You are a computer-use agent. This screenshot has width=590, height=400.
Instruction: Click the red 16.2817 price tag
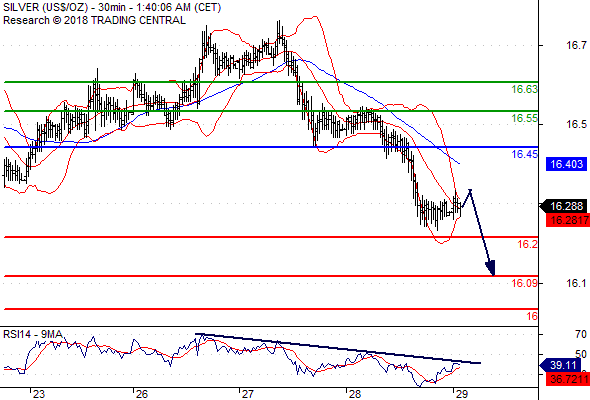click(x=568, y=220)
